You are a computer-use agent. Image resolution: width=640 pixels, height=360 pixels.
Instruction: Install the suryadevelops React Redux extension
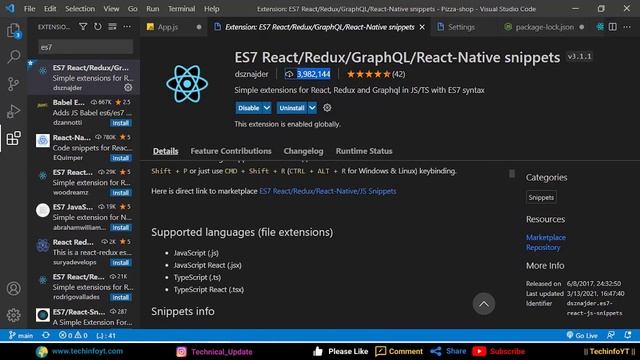(120, 262)
